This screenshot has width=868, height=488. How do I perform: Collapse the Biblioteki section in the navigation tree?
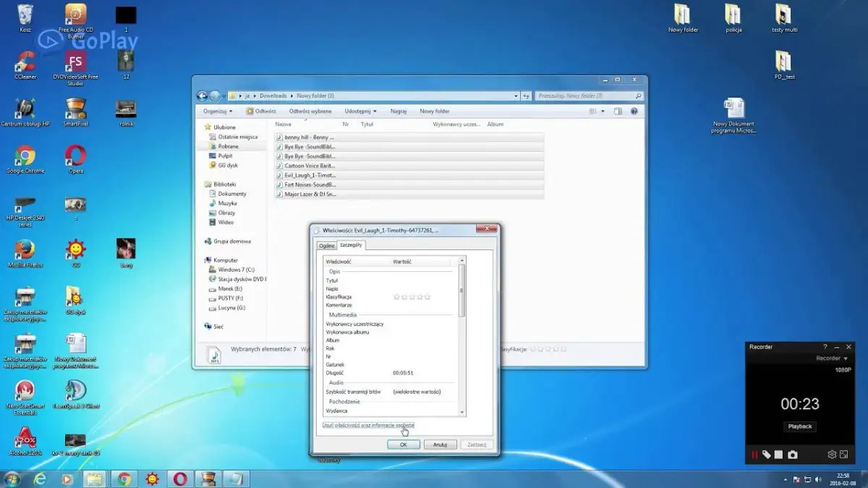pos(203,184)
